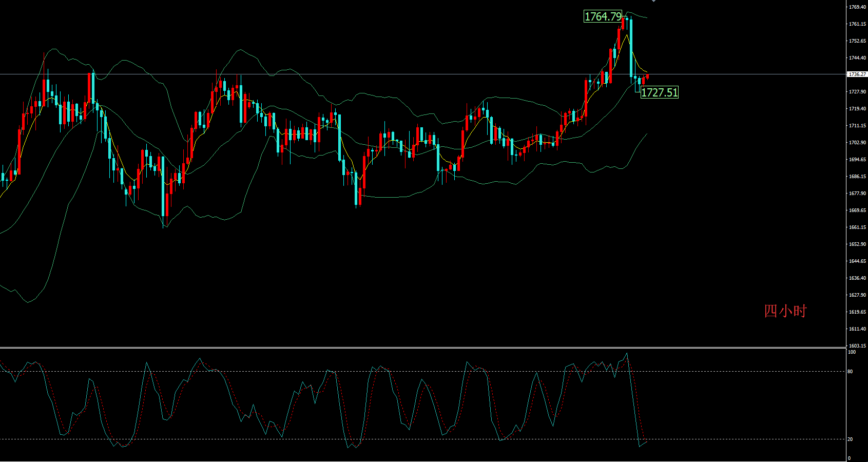Click the 1744.40 price axis label
The width and height of the screenshot is (868, 462).
click(857, 58)
